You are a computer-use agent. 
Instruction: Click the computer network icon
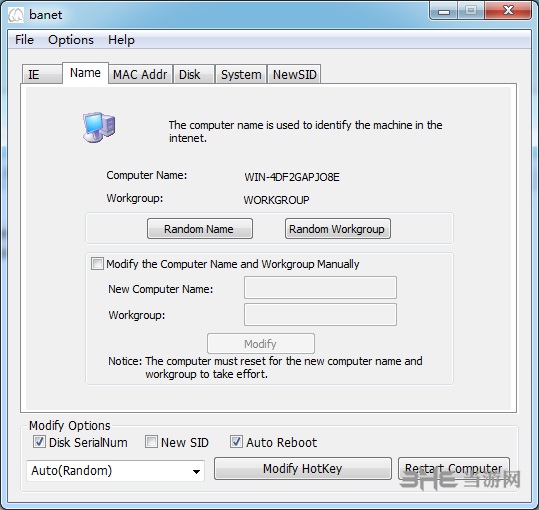click(99, 127)
